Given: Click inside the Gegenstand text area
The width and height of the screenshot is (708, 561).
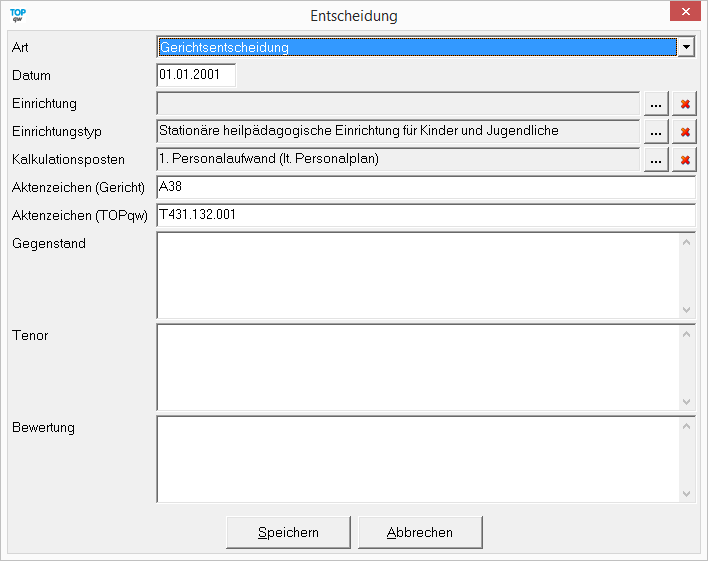Looking at the screenshot, I should [417, 275].
